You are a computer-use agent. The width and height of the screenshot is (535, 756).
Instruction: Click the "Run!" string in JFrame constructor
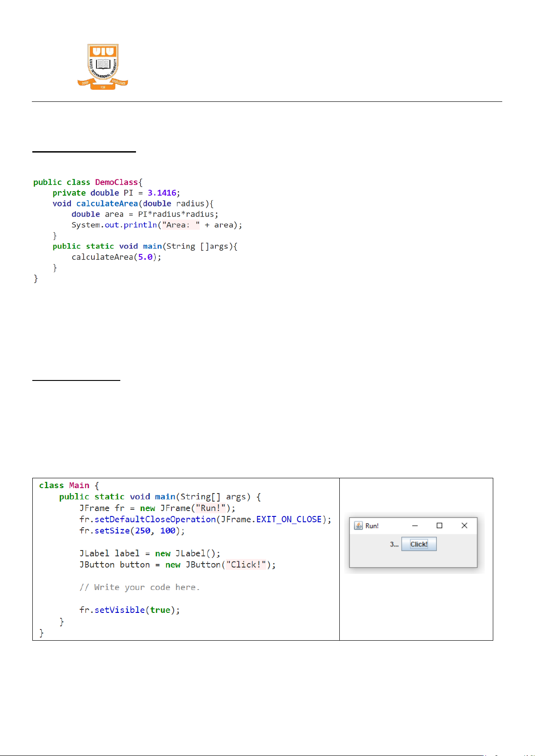click(210, 508)
